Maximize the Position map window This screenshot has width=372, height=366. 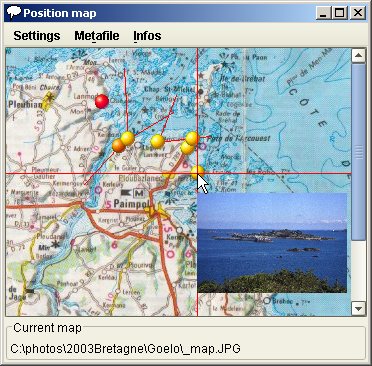click(340, 13)
